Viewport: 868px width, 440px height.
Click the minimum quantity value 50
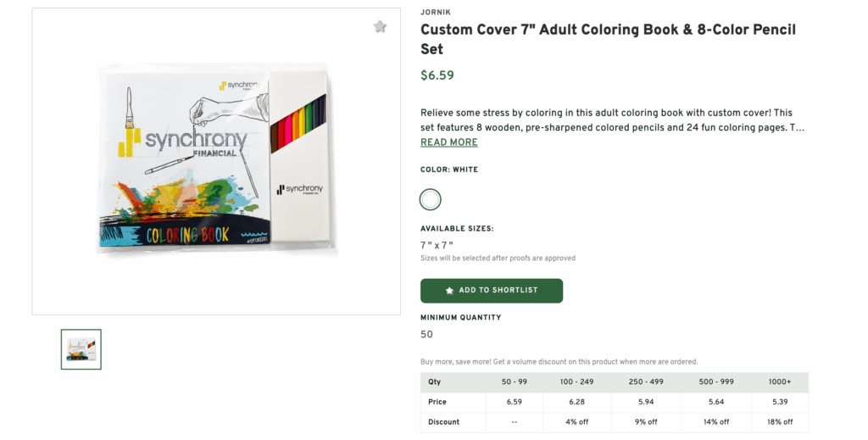426,334
